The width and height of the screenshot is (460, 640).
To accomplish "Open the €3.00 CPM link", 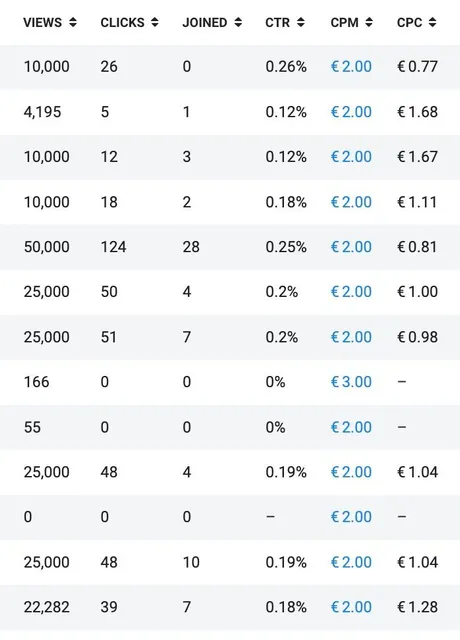I will coord(351,382).
